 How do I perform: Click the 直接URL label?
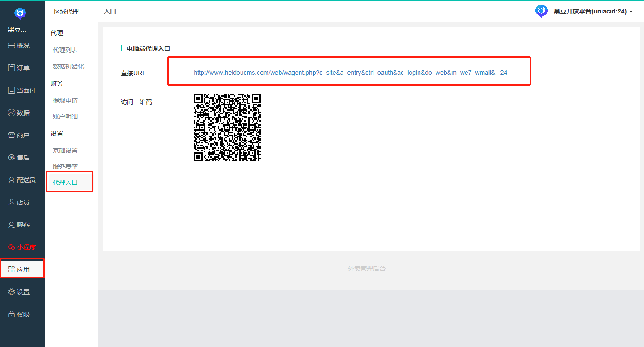tap(133, 73)
